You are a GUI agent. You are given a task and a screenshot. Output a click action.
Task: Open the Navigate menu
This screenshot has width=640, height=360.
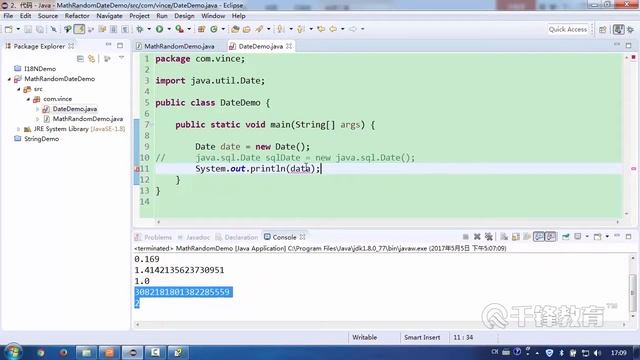109,16
